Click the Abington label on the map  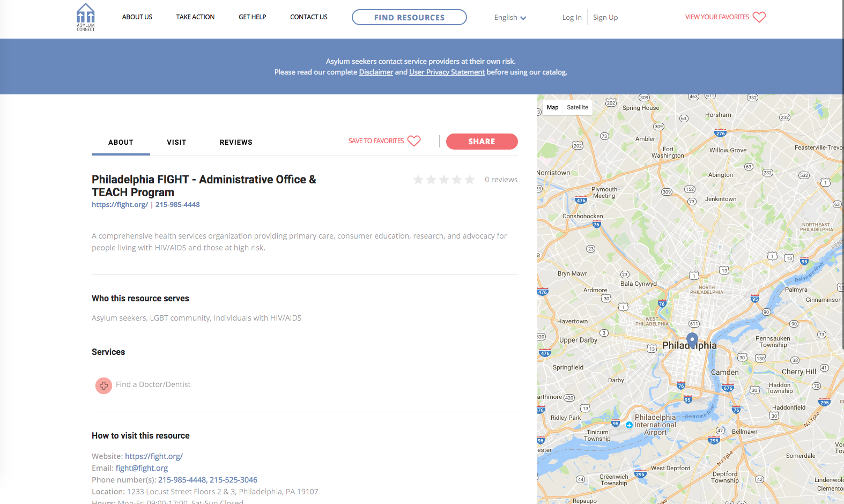721,175
